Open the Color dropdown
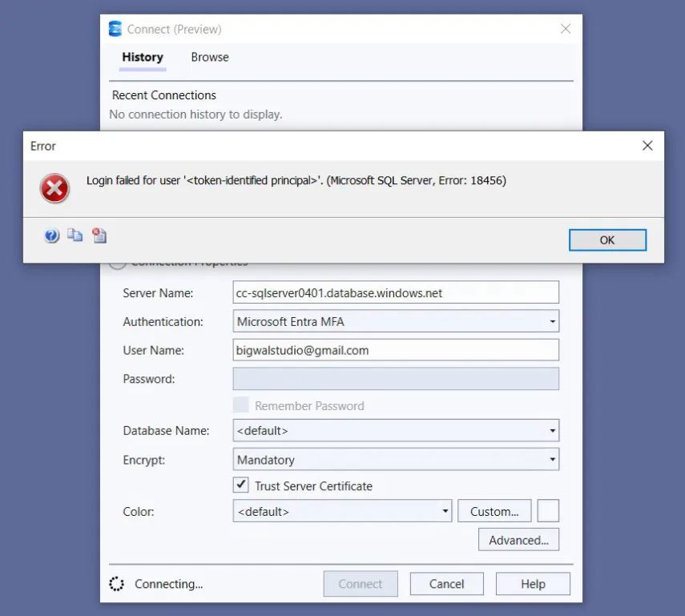Viewport: 685px width, 616px height. pyautogui.click(x=446, y=510)
